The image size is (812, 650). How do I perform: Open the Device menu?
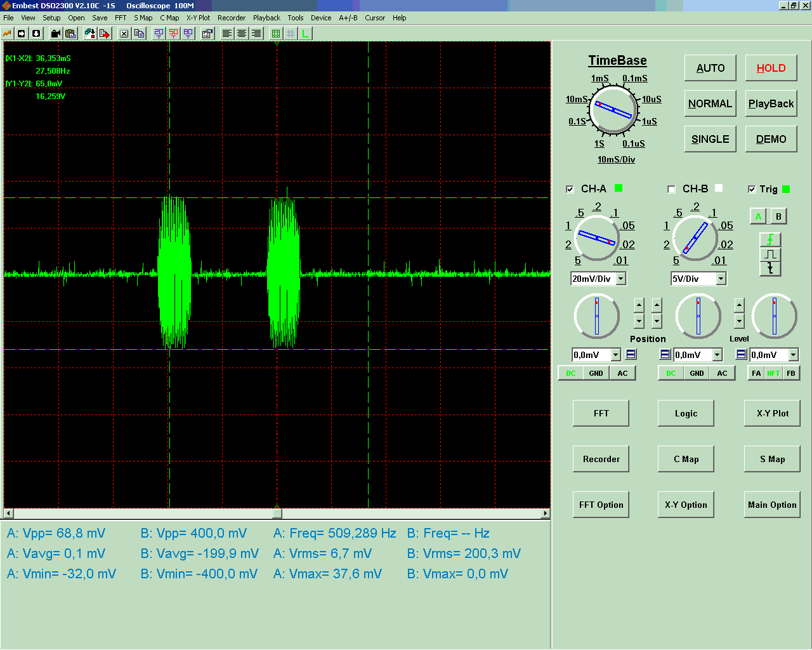click(321, 18)
